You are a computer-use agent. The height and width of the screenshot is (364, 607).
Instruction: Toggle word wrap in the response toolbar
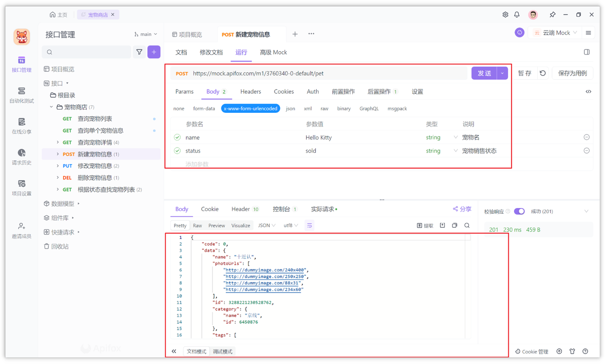tap(310, 226)
